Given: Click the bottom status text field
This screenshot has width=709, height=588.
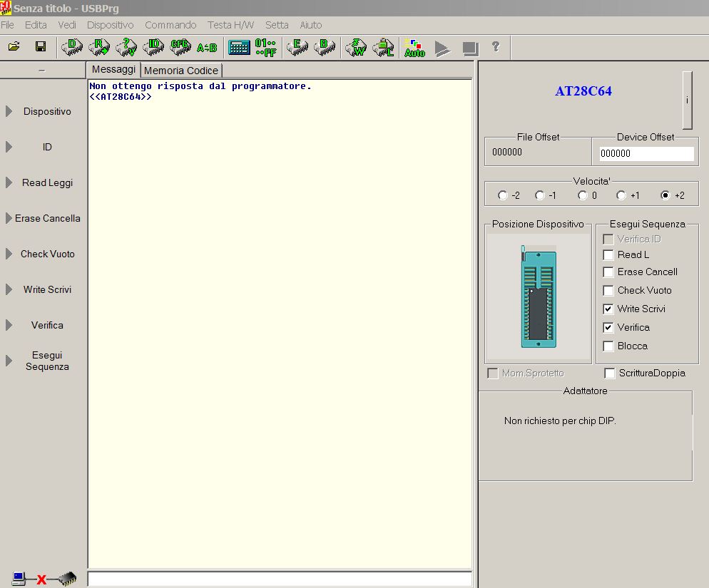Looking at the screenshot, I should point(280,579).
